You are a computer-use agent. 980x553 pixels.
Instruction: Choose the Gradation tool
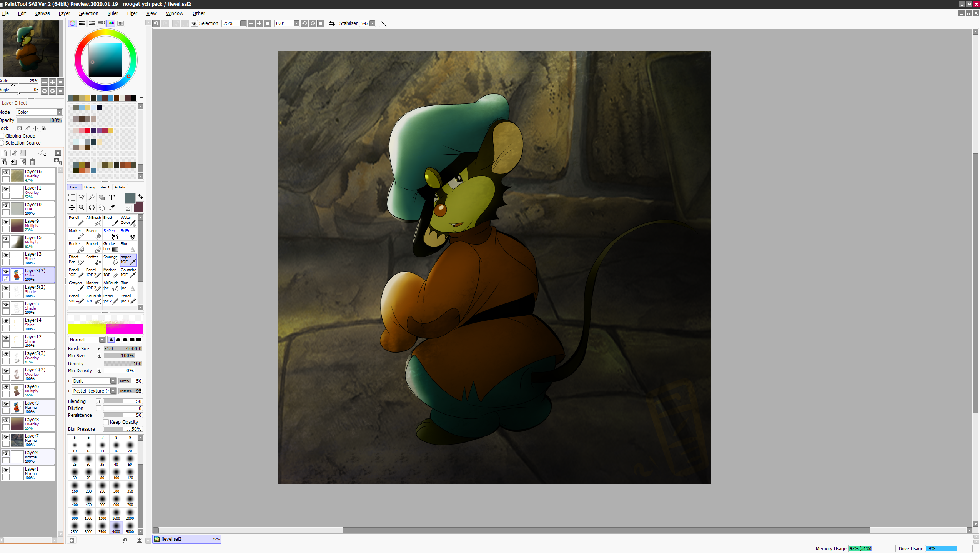pos(111,247)
